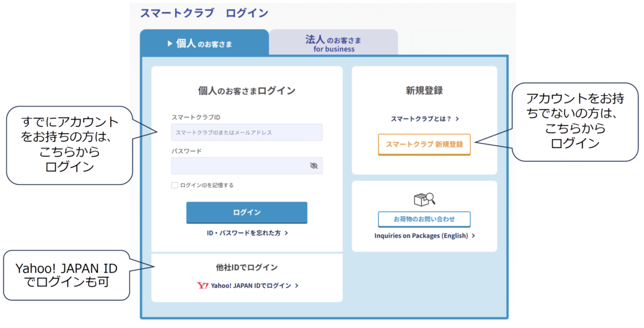The height and width of the screenshot is (328, 644).
Task: Click chevron next to ID・パスワードを忘れた方
Action: pos(286,233)
